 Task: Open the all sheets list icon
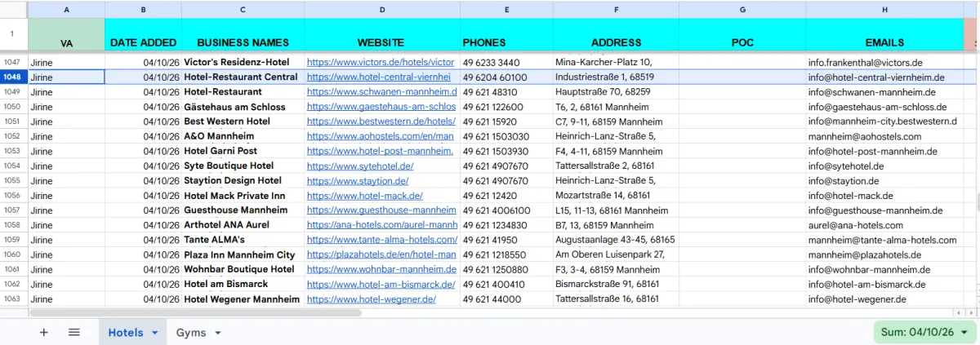pos(73,332)
